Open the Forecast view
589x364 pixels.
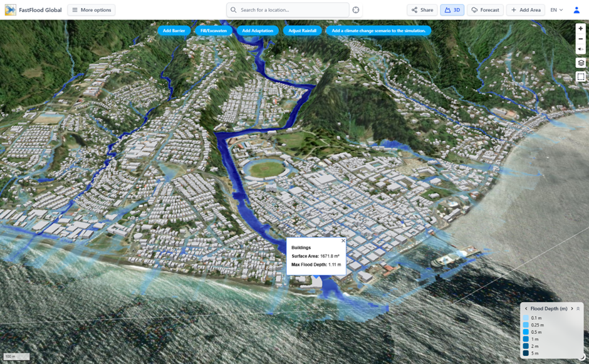pos(485,10)
